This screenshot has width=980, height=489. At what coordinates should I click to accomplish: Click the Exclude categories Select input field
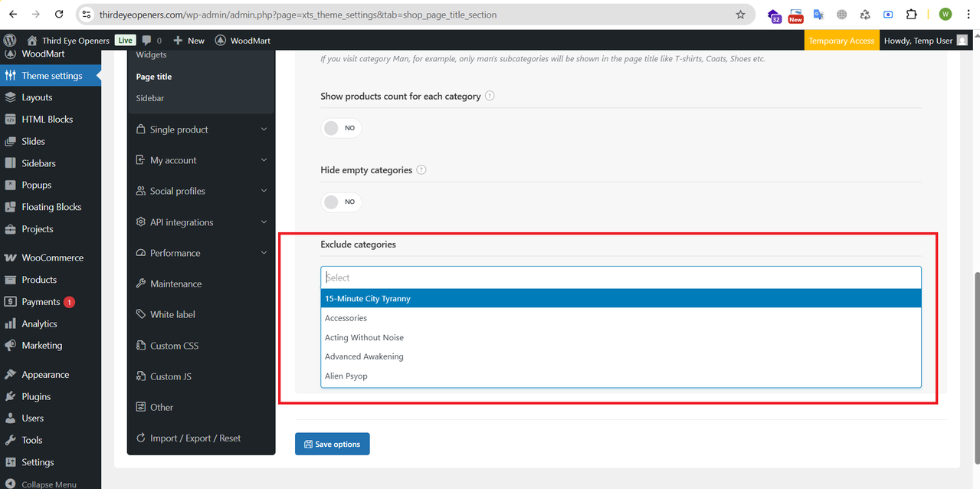(x=621, y=277)
